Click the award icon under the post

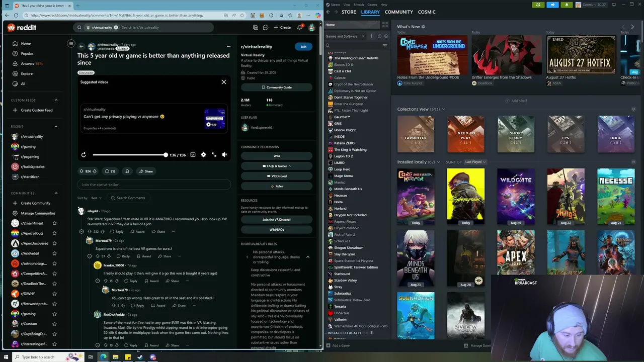[x=127, y=171]
